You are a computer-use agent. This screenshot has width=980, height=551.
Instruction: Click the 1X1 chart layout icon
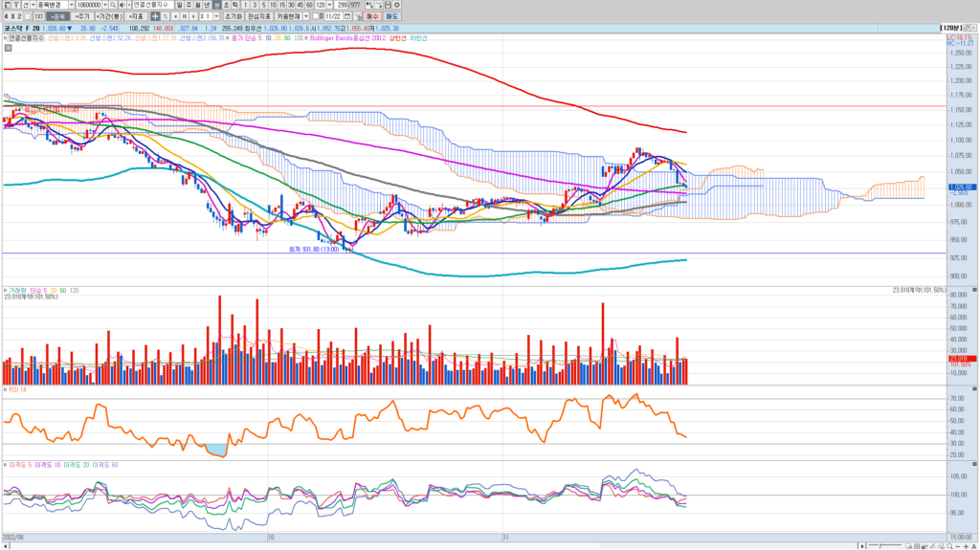click(37, 16)
